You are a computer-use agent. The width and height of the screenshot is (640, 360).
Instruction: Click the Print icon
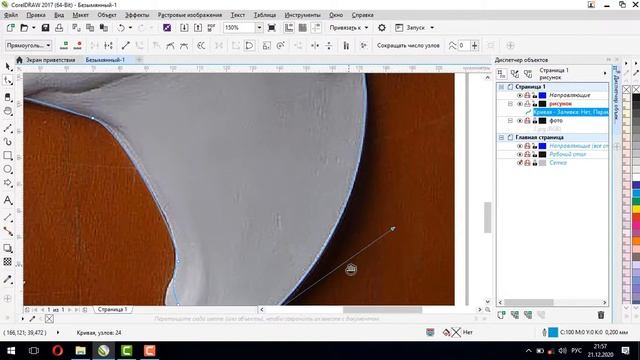tap(59, 28)
